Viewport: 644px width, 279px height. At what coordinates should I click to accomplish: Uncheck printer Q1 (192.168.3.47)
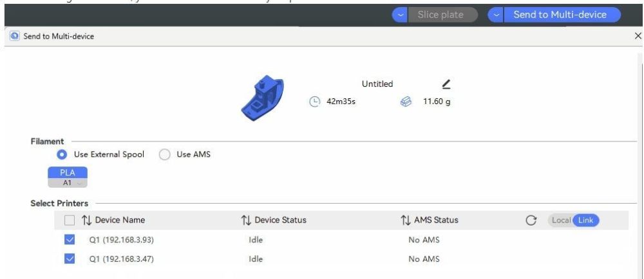[x=70, y=259]
